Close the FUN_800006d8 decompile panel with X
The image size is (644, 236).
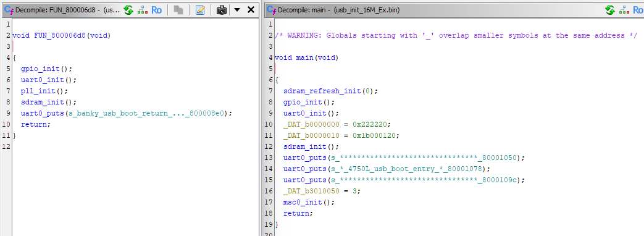pyautogui.click(x=251, y=10)
